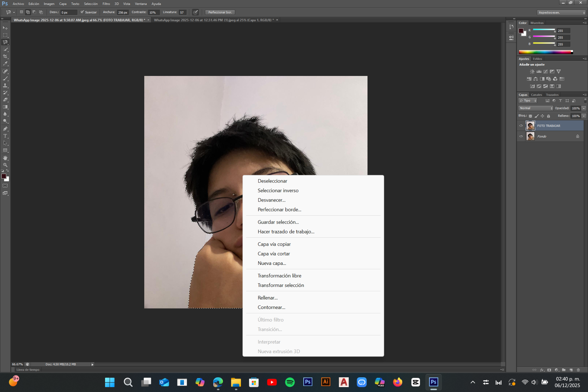Hide the FOTO TRABAJAR layer
The height and width of the screenshot is (392, 588).
tap(521, 126)
